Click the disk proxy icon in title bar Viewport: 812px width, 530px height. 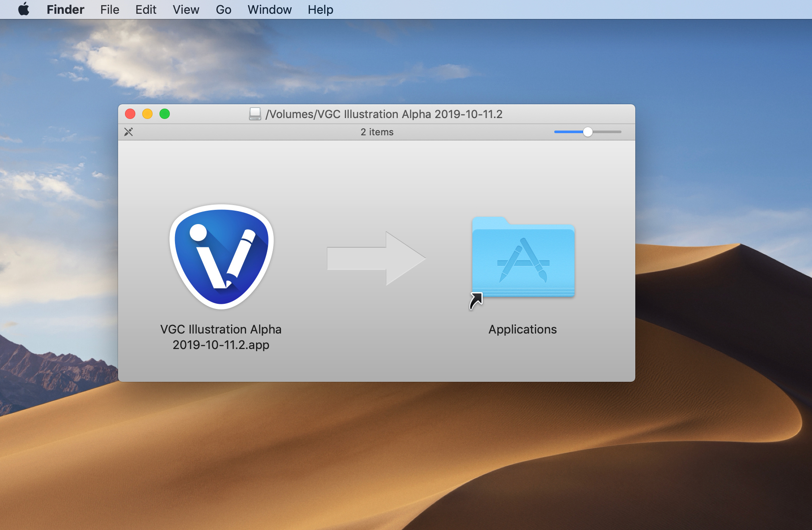pyautogui.click(x=255, y=114)
